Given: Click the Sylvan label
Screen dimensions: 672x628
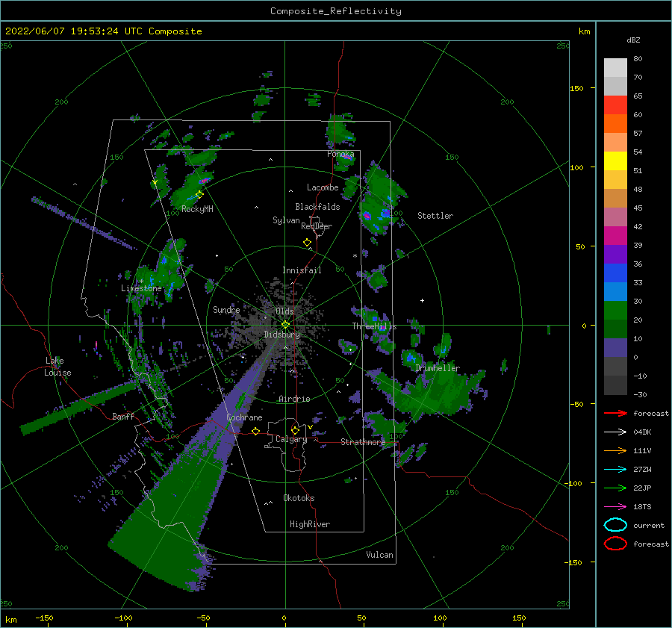Looking at the screenshot, I should coord(286,220).
